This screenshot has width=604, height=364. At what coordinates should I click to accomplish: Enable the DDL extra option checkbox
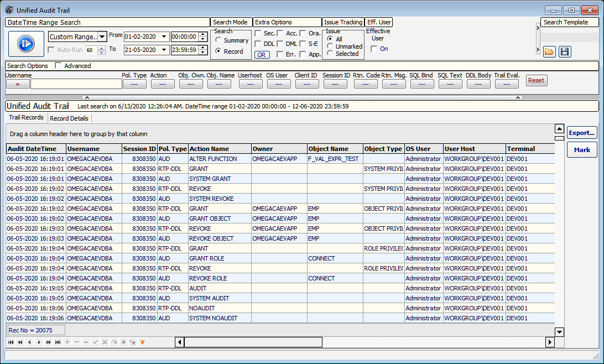[258, 44]
